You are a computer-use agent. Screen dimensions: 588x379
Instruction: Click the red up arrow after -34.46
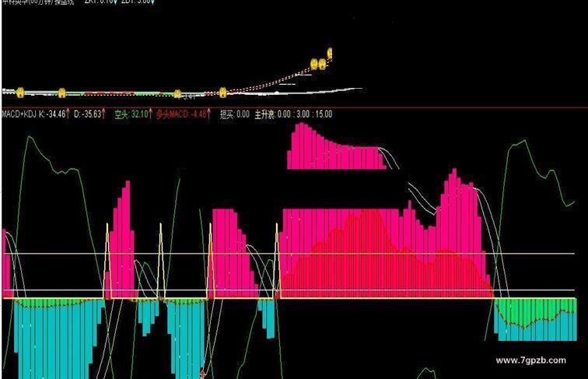68,114
